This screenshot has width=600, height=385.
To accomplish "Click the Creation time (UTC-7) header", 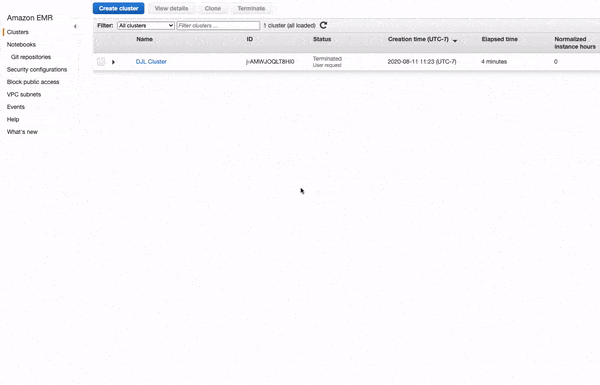I will 418,39.
